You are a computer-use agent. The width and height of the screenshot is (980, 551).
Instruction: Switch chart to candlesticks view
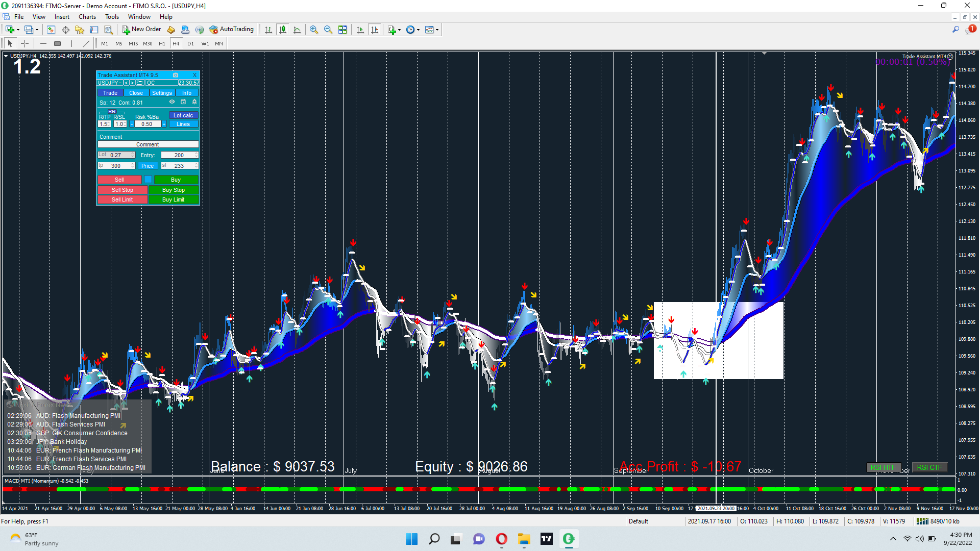coord(283,30)
